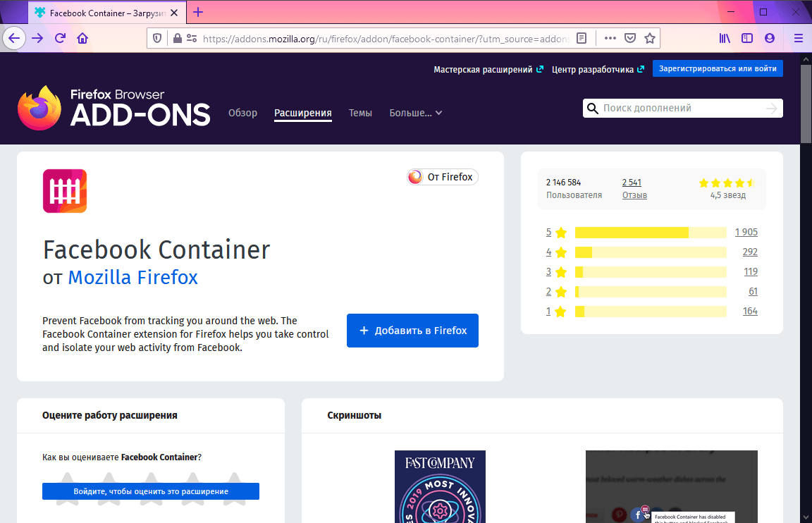Screen dimensions: 812x523
Task: Click the '4,5 звезд' average rating stars
Action: tap(727, 183)
